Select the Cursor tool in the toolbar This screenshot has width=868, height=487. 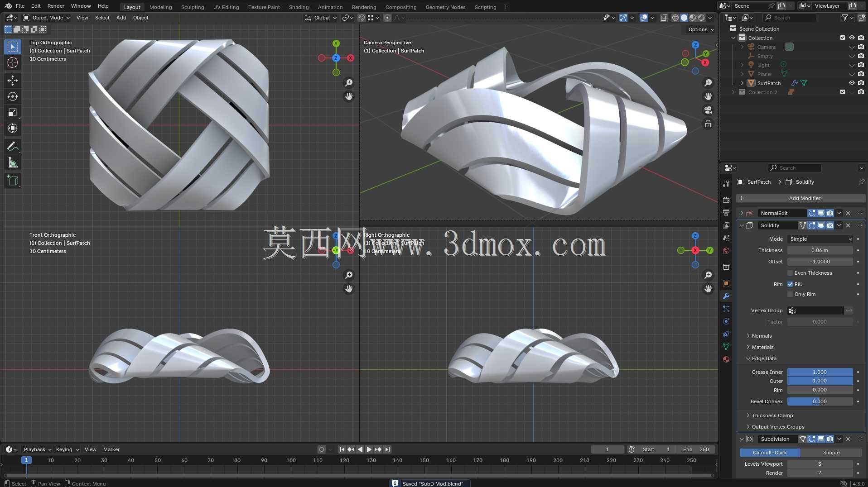(x=13, y=62)
